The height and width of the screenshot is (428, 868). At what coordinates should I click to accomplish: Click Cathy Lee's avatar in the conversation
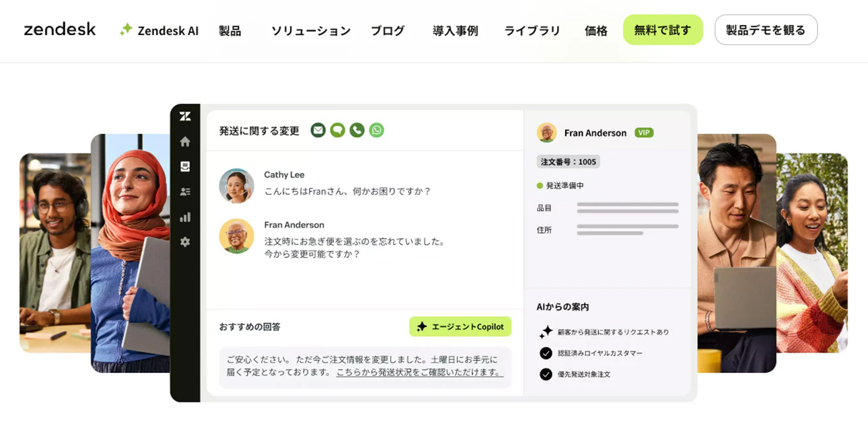click(236, 186)
